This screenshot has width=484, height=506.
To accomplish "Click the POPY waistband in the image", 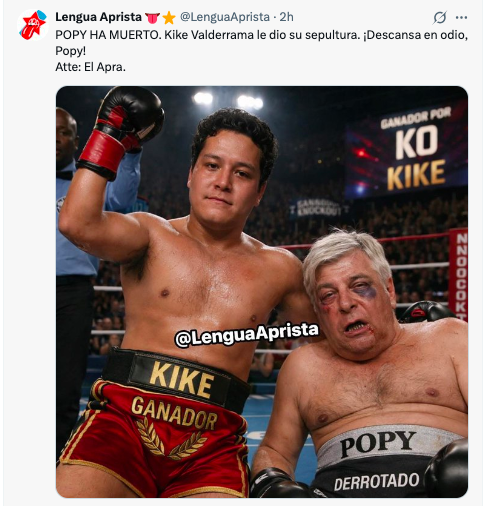I will click(378, 443).
